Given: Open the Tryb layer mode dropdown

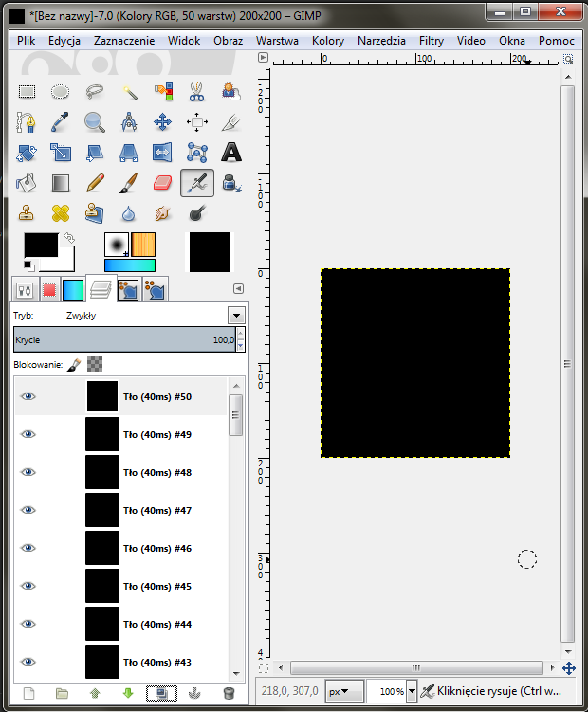Looking at the screenshot, I should (236, 316).
